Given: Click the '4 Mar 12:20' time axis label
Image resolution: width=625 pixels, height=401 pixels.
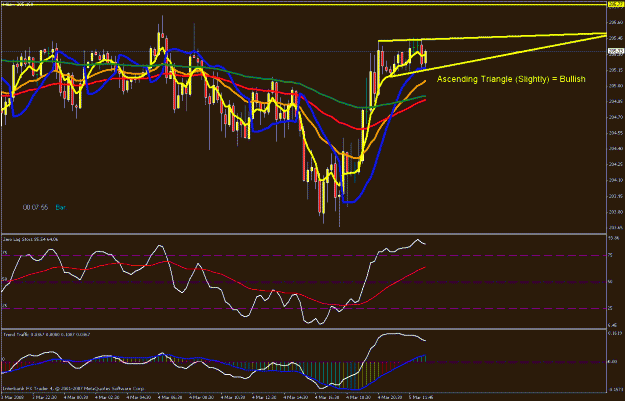Looking at the screenshot, I should click(x=265, y=397).
